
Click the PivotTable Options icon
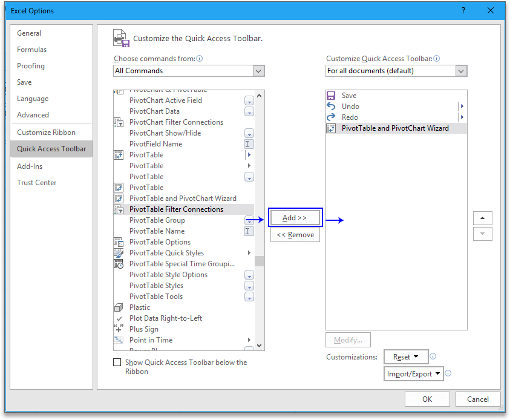[119, 242]
